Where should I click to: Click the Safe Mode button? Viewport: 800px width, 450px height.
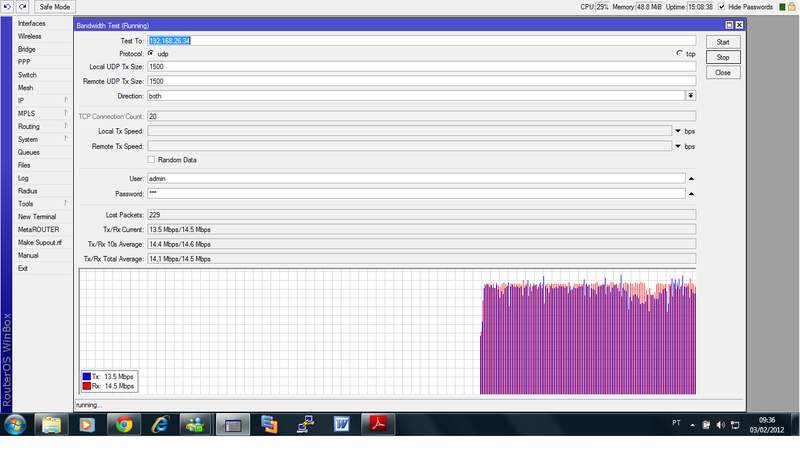54,7
